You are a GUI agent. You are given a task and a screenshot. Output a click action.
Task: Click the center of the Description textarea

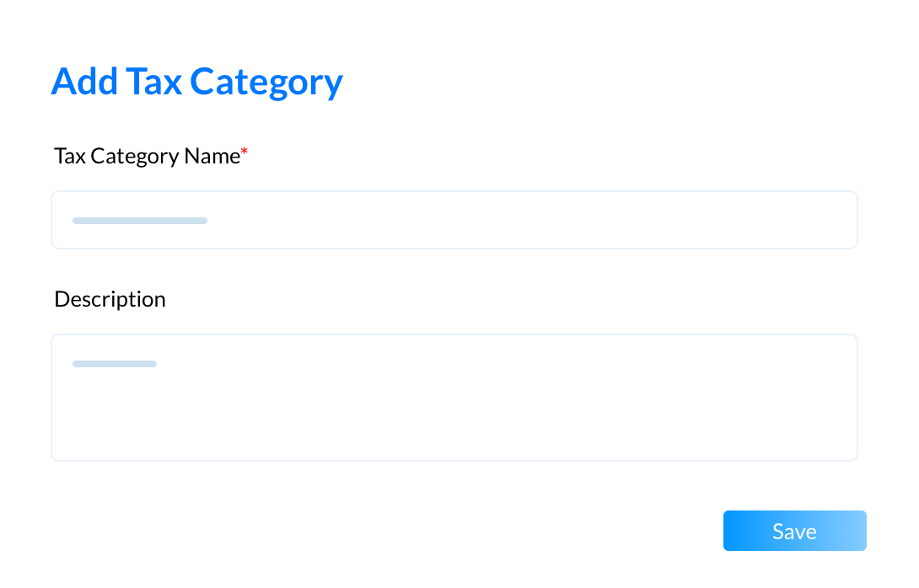pos(454,398)
